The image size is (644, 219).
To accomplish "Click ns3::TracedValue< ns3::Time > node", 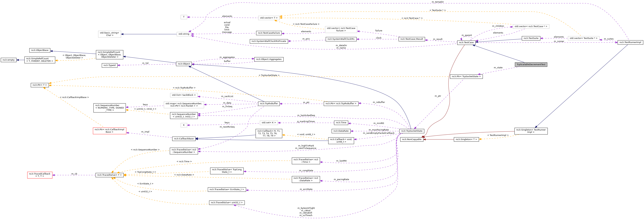I will coord(306,161).
